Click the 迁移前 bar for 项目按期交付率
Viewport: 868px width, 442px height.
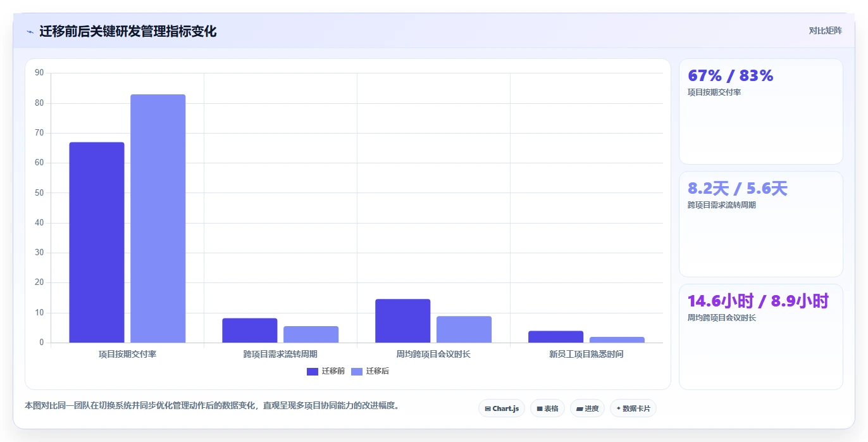pyautogui.click(x=97, y=243)
